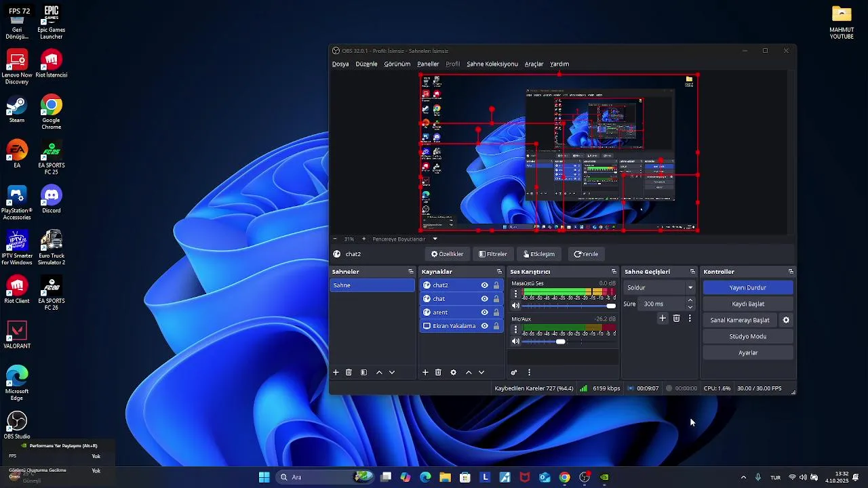Screen dimensions: 868x488
Task: Open the Soldur transition dropdown
Action: click(x=660, y=287)
